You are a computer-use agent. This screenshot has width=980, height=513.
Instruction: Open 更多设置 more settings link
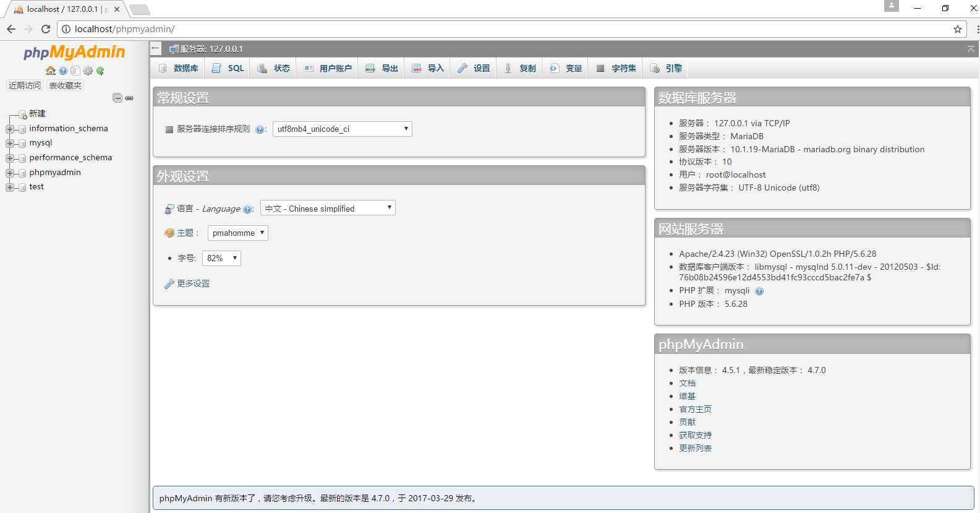(194, 283)
